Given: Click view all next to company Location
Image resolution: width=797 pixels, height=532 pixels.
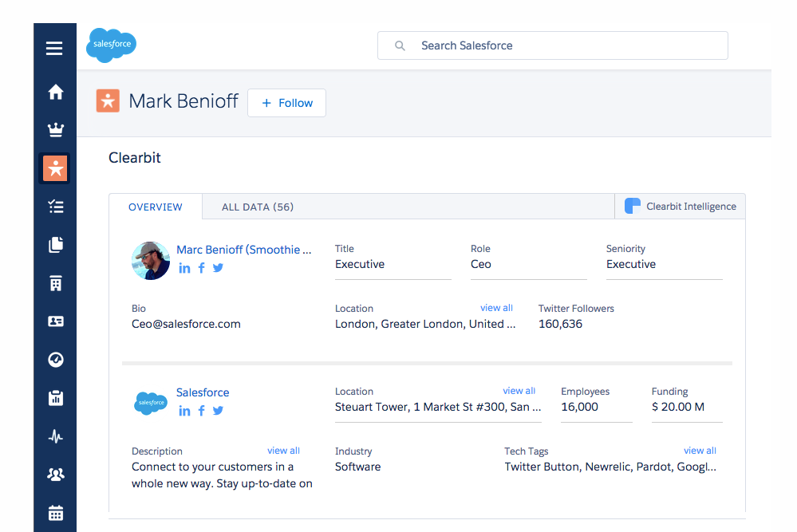Looking at the screenshot, I should click(519, 391).
